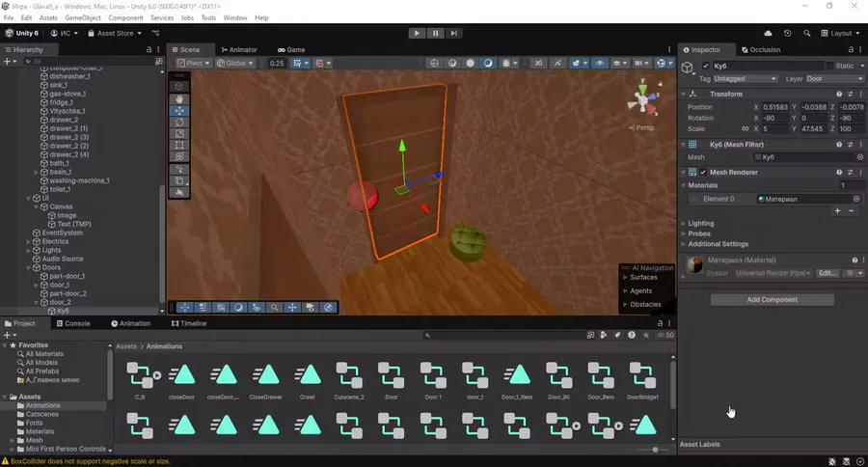Toggle Куб object active checkbox
Image resolution: width=868 pixels, height=467 pixels.
pos(706,66)
